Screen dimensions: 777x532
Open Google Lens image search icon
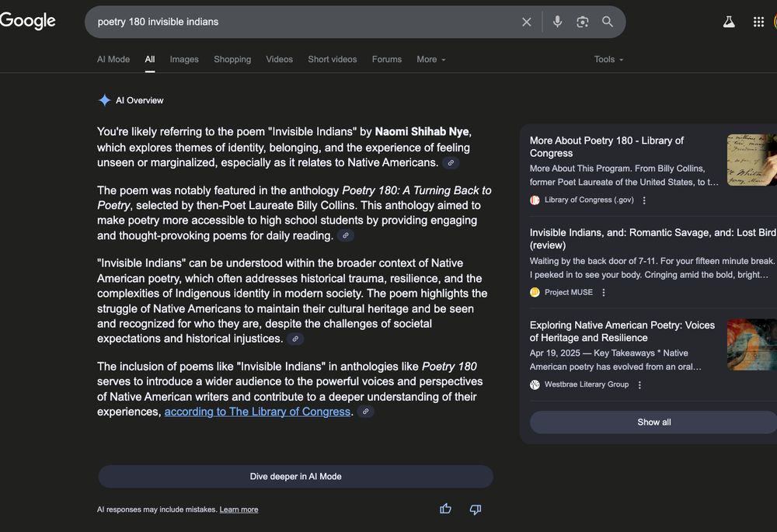click(582, 22)
